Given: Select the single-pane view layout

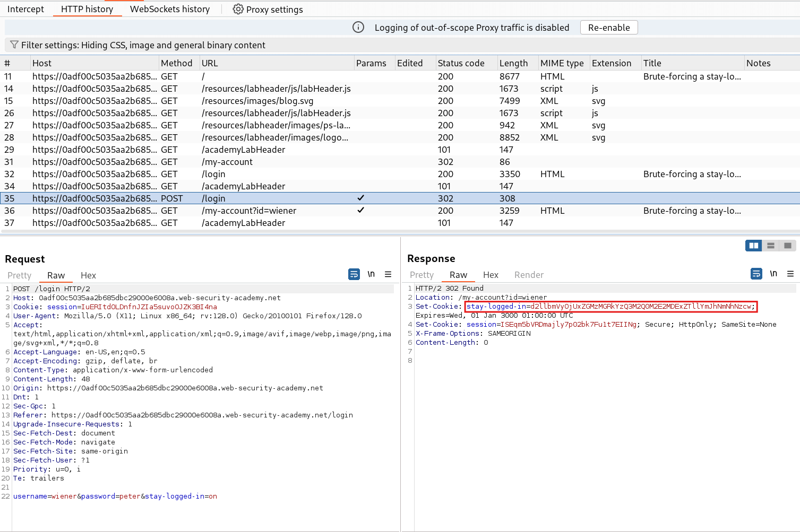Looking at the screenshot, I should [788, 246].
